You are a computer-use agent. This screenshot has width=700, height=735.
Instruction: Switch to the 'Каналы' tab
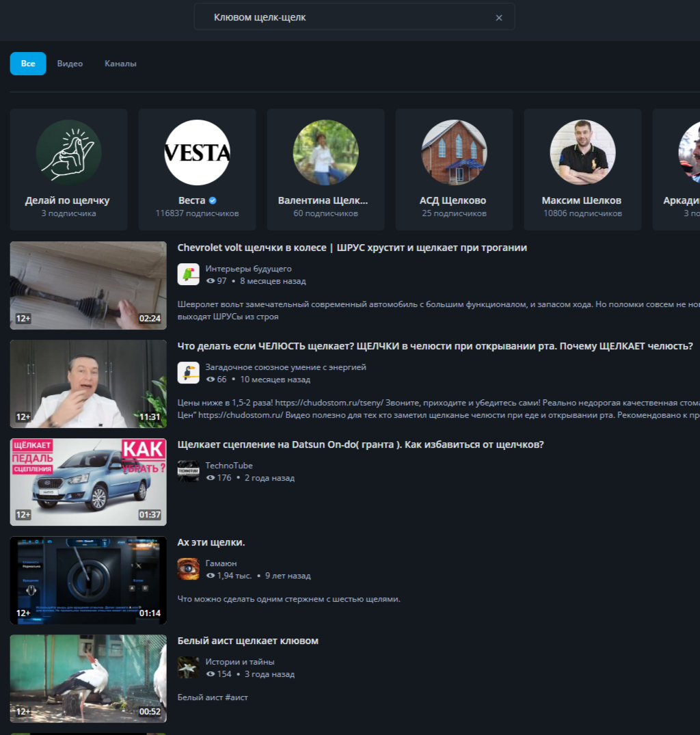point(120,64)
